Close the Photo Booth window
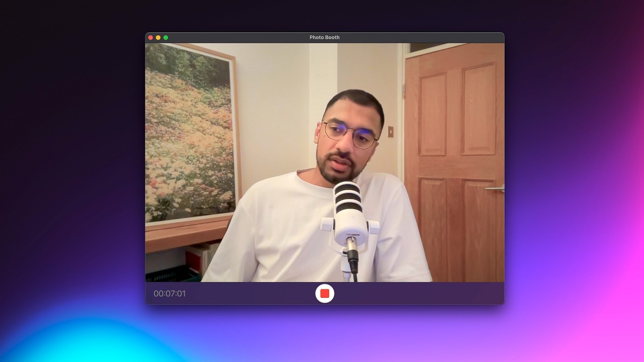 click(150, 38)
